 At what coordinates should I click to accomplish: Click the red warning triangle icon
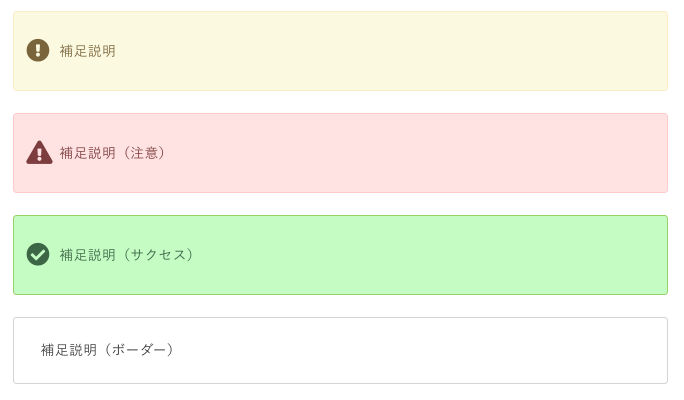tap(39, 152)
